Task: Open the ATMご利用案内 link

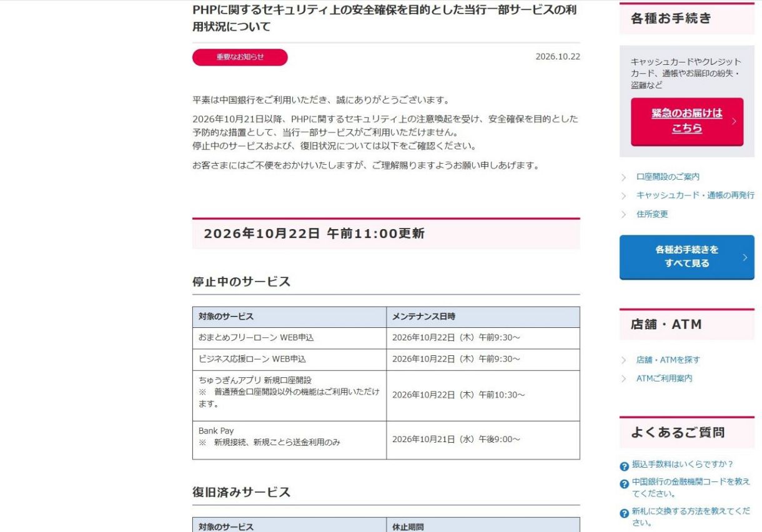Action: click(x=664, y=378)
